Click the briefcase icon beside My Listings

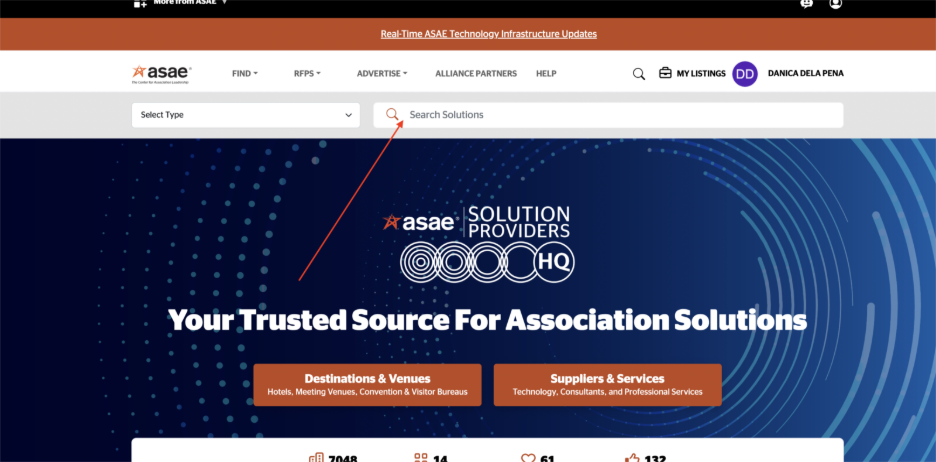(x=665, y=73)
